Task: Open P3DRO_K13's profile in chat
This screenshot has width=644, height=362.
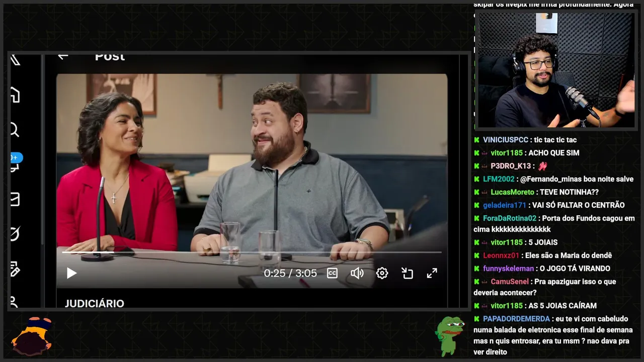Action: click(x=511, y=166)
